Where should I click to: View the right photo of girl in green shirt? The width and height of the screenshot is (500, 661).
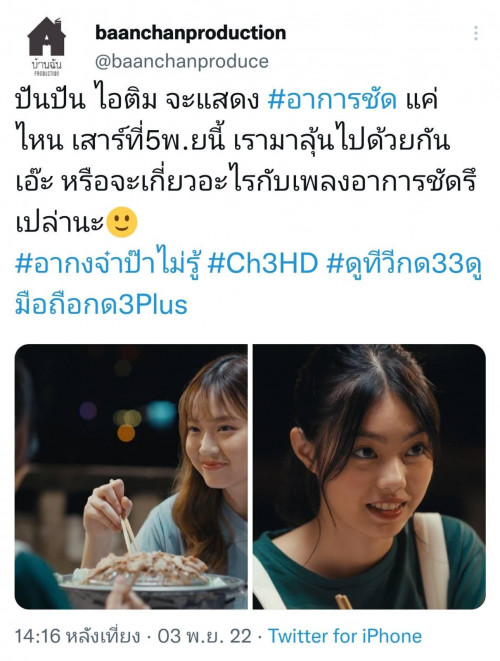point(369,476)
